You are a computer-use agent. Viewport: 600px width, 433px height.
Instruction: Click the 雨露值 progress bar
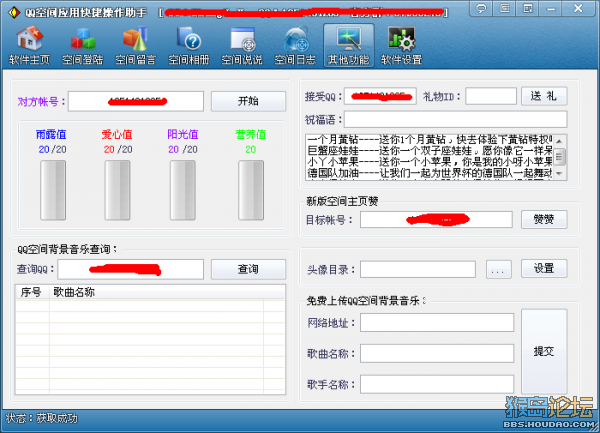coord(53,190)
